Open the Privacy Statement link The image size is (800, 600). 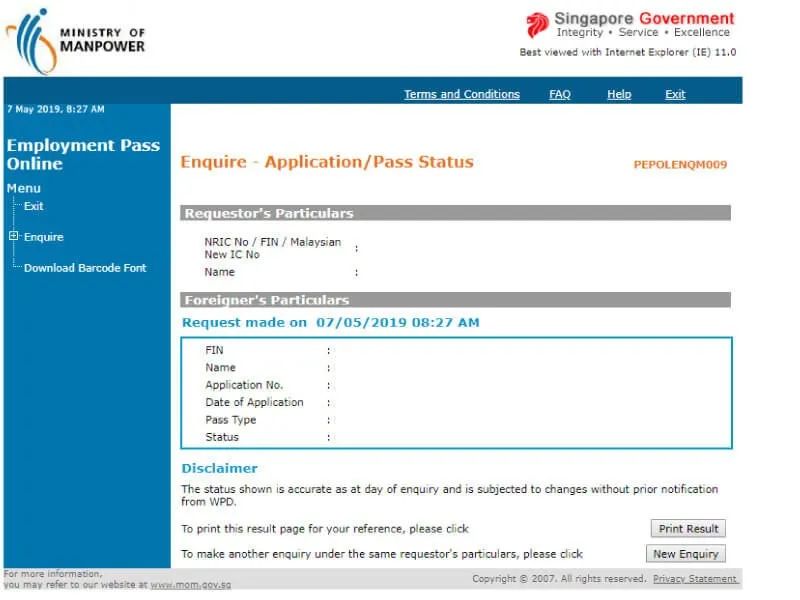tap(695, 579)
